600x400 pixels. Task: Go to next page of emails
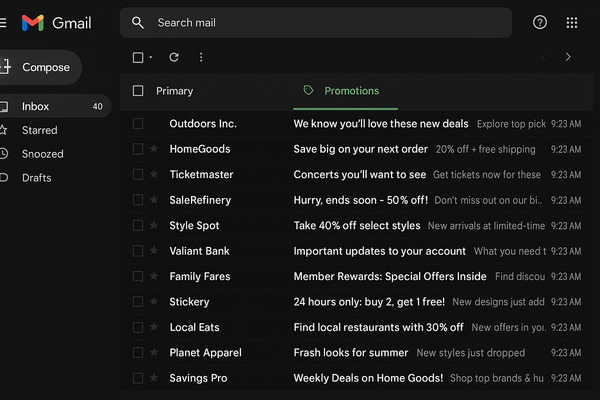tap(568, 58)
